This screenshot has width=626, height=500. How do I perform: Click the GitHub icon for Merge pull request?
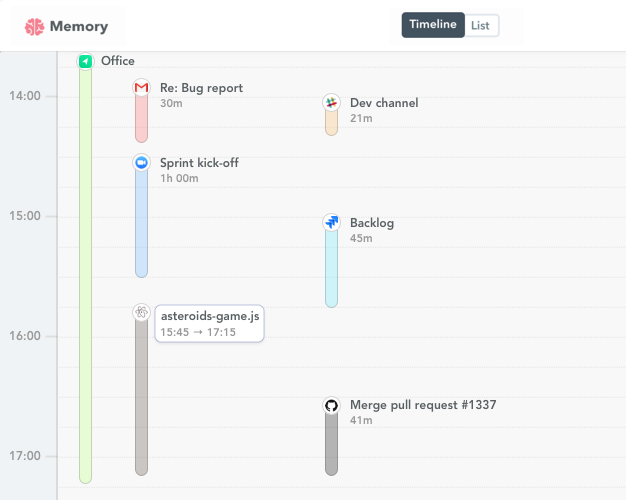331,405
